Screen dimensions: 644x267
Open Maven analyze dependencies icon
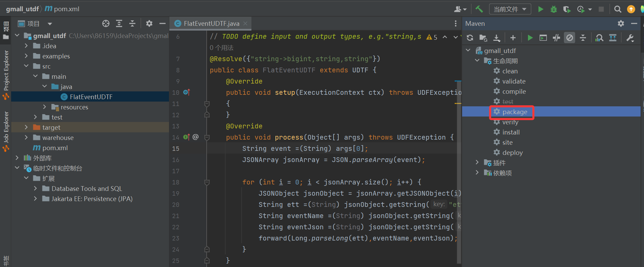point(600,38)
